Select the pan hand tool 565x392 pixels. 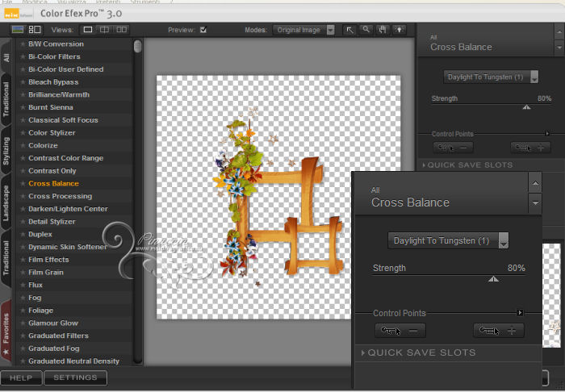pos(382,30)
